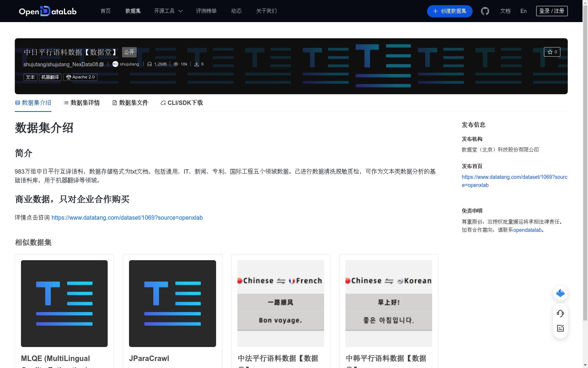Open the feedback edit note icon
588x368 pixels.
[x=560, y=328]
